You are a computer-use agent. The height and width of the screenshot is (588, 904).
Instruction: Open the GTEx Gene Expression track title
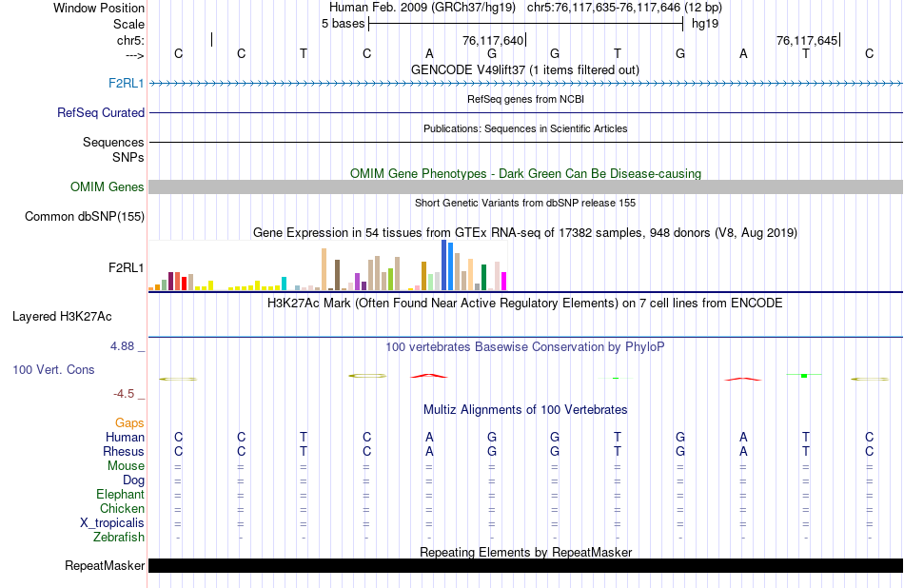(x=525, y=233)
